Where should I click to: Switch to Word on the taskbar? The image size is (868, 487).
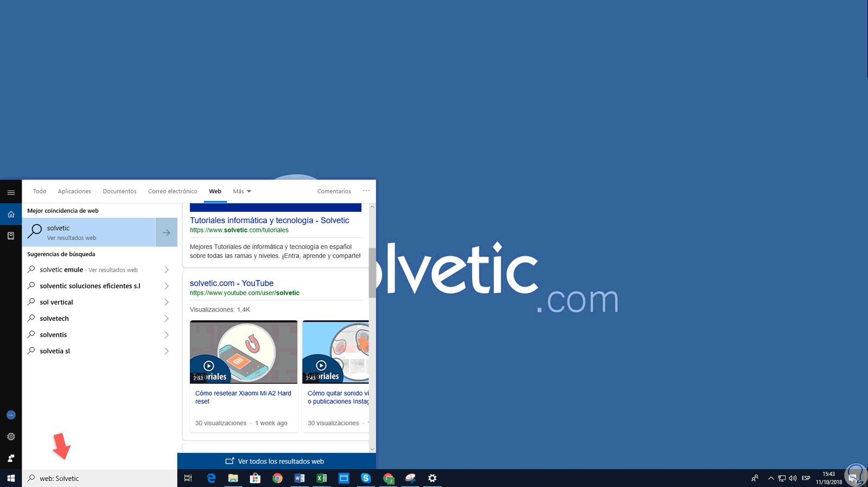coord(299,478)
